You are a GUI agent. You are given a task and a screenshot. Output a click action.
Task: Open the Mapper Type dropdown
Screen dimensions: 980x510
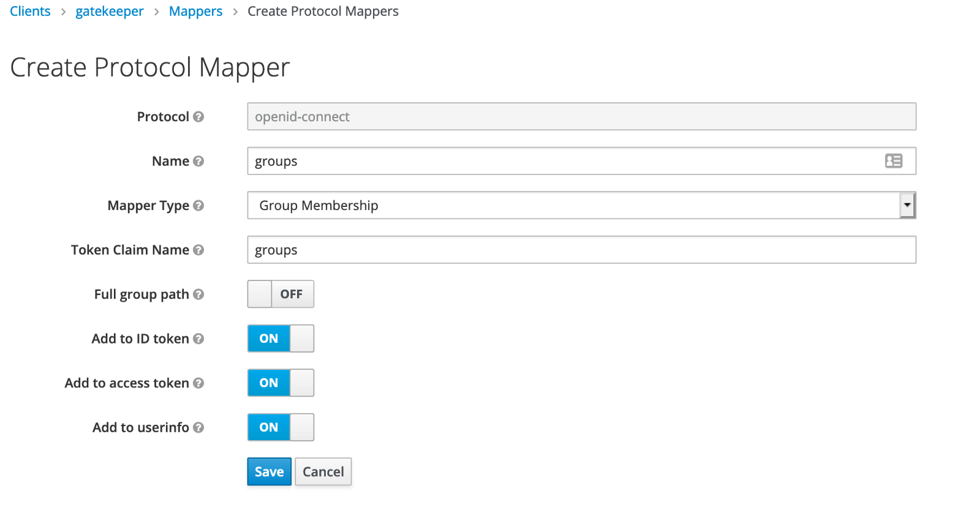click(x=581, y=206)
